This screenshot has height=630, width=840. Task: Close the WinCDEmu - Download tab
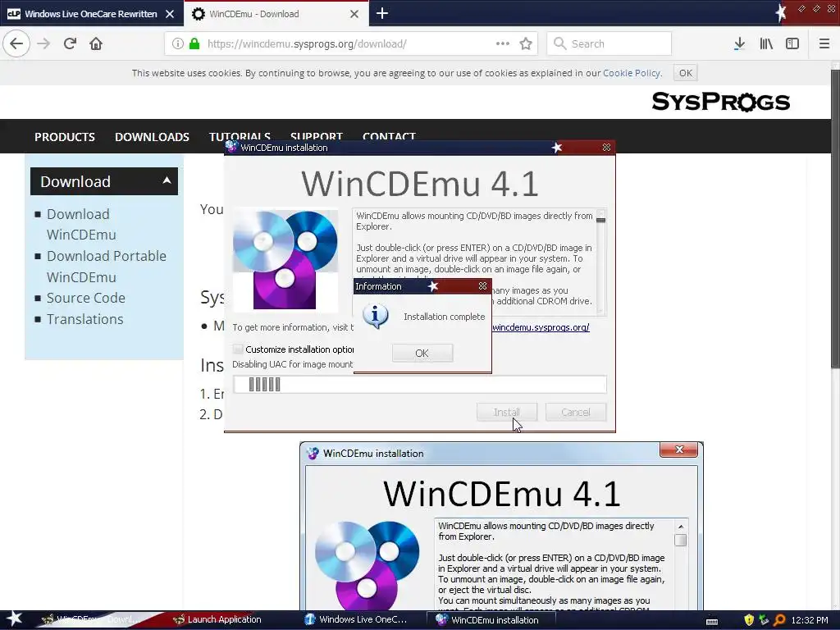click(354, 14)
